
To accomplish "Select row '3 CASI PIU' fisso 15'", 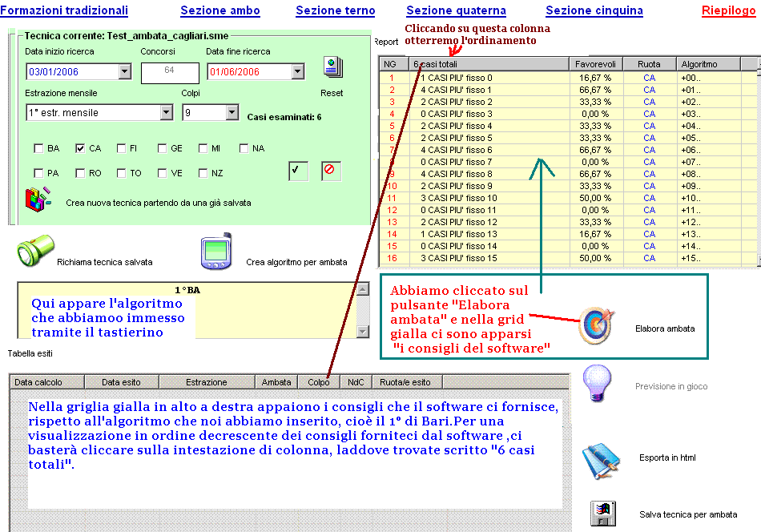I will (567, 258).
